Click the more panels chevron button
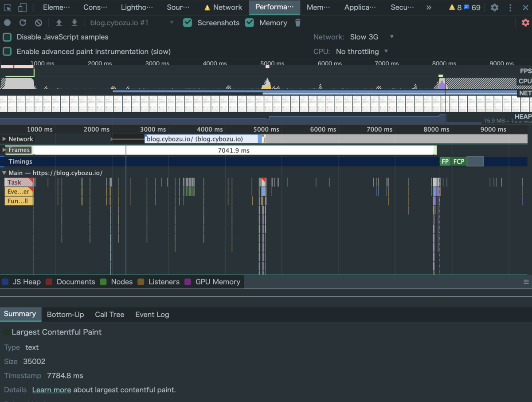The image size is (532, 402). coord(428,7)
